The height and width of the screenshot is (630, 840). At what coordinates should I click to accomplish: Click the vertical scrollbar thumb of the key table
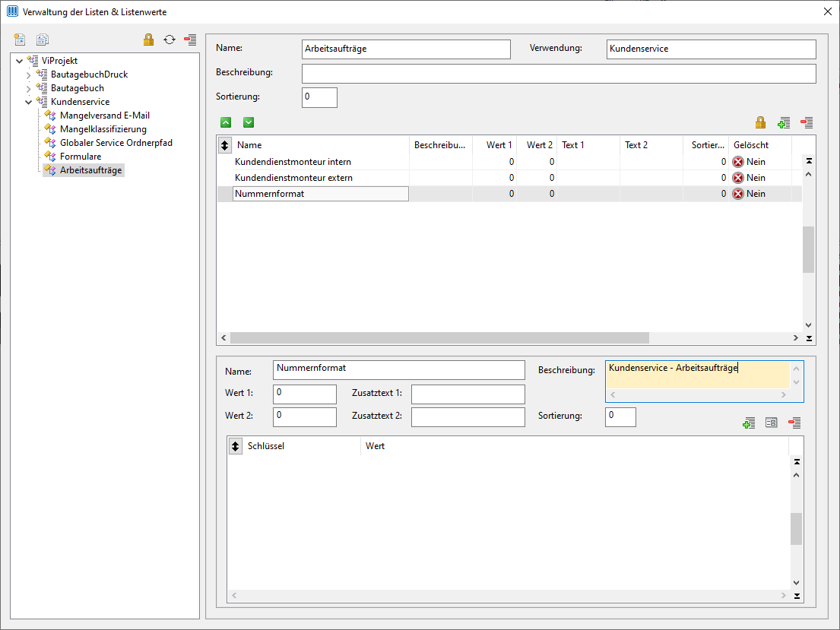tap(797, 529)
